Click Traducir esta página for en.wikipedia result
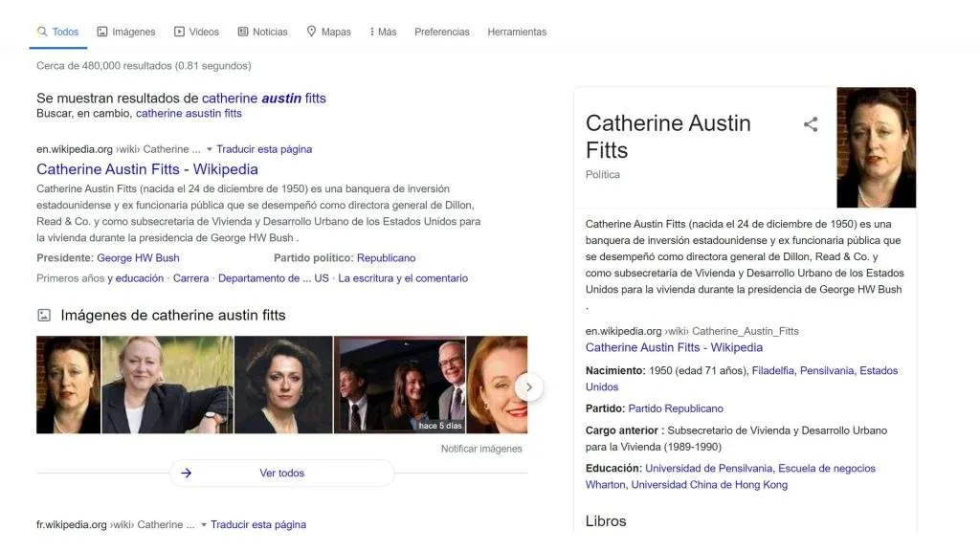The height and width of the screenshot is (551, 980). [264, 149]
